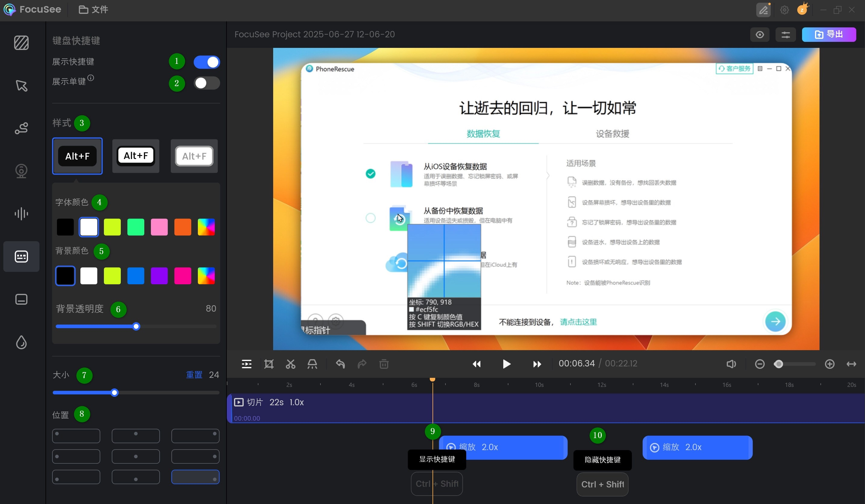Image resolution: width=865 pixels, height=504 pixels.
Task: Select orange font color swatch
Action: pyautogui.click(x=183, y=227)
